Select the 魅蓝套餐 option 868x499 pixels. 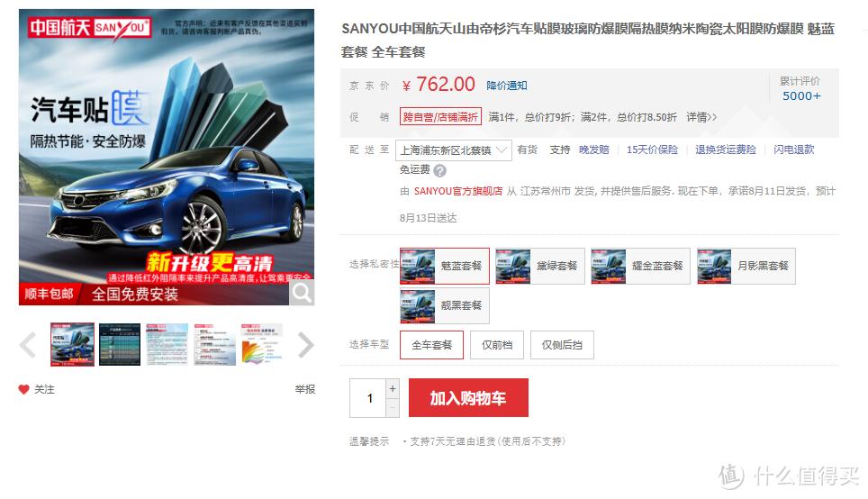(x=445, y=266)
